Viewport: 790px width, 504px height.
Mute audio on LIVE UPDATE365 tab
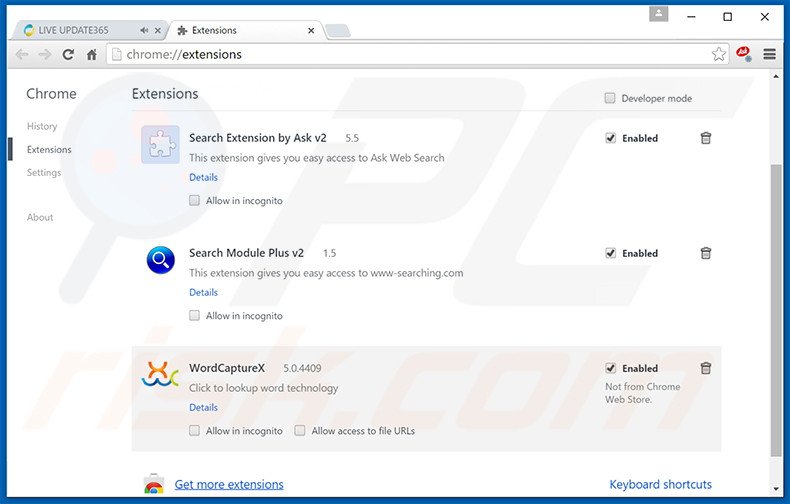tap(144, 30)
